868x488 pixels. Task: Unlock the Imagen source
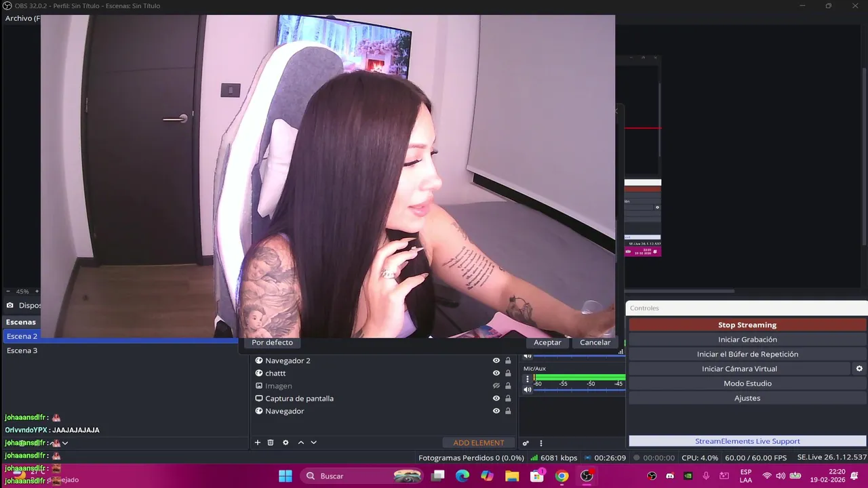pos(508,386)
